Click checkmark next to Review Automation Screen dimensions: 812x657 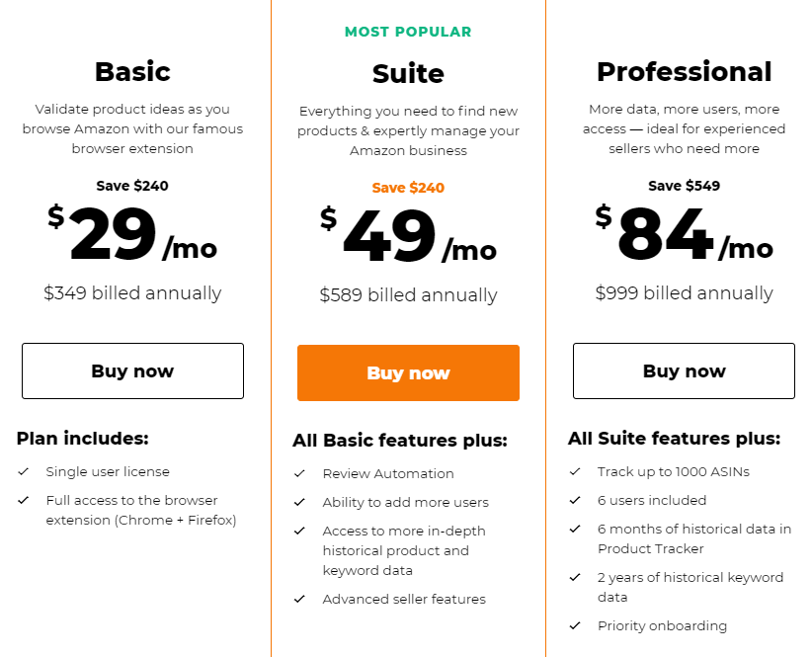coord(299,473)
